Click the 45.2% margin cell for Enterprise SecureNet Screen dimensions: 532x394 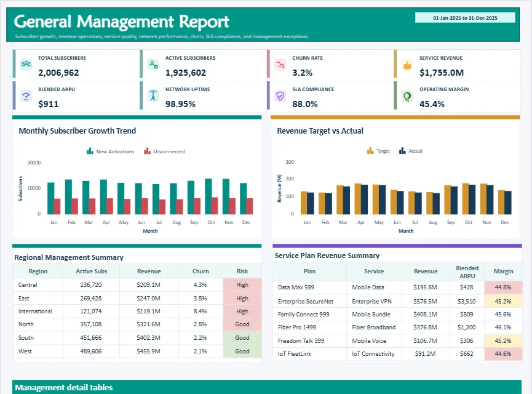(503, 301)
